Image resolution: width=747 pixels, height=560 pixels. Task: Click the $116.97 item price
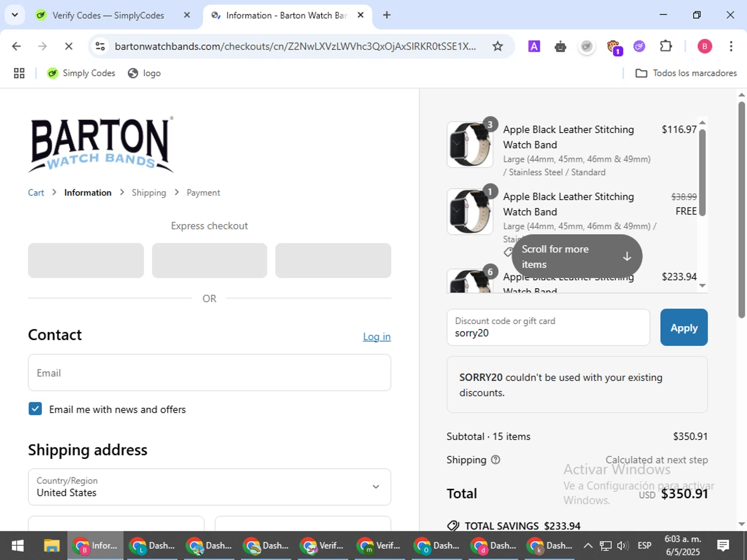pos(679,129)
